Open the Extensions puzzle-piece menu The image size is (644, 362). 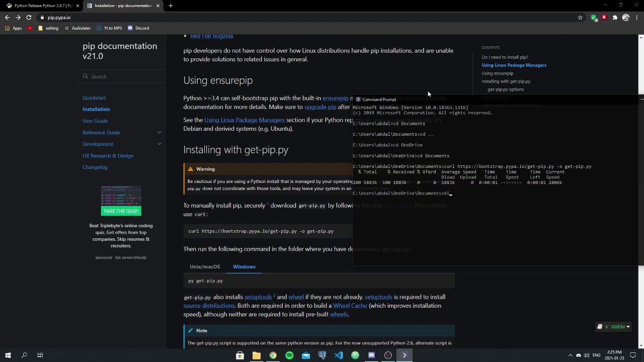[615, 18]
